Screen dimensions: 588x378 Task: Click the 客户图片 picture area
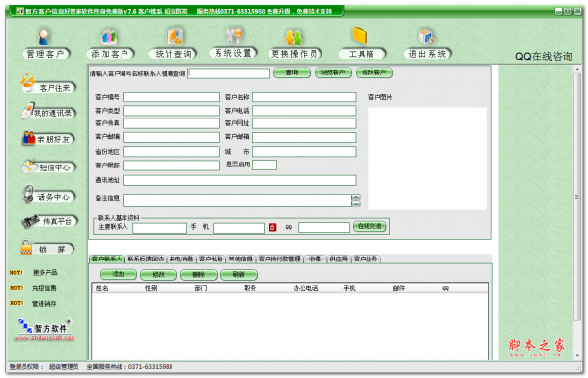pos(427,158)
